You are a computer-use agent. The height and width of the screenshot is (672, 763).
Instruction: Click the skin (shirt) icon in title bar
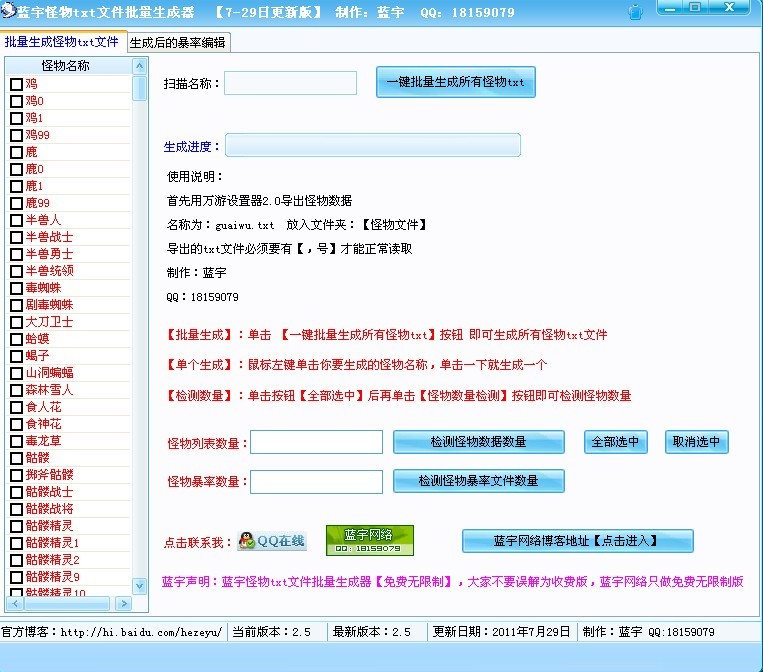[x=636, y=13]
